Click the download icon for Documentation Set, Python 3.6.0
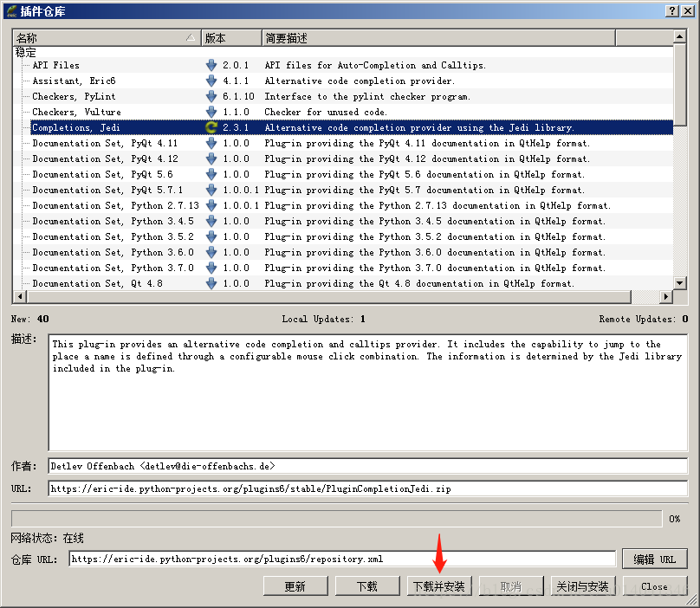The height and width of the screenshot is (608, 700). pos(211,253)
